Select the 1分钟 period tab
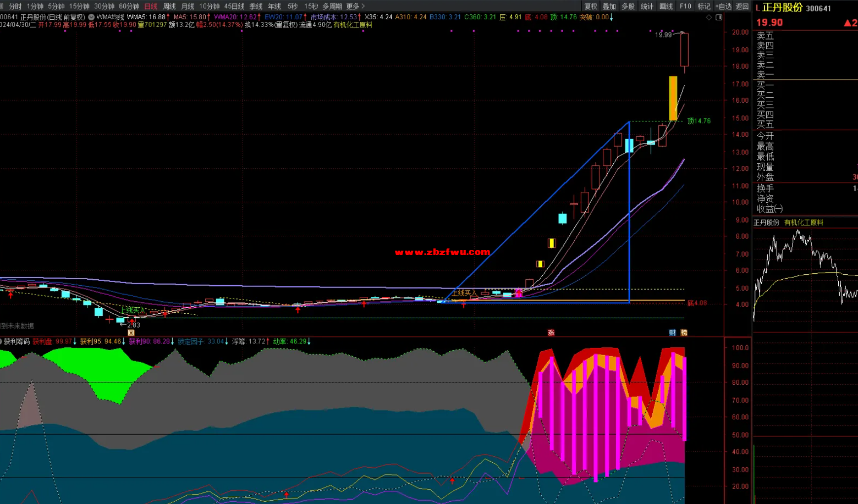 (35, 6)
